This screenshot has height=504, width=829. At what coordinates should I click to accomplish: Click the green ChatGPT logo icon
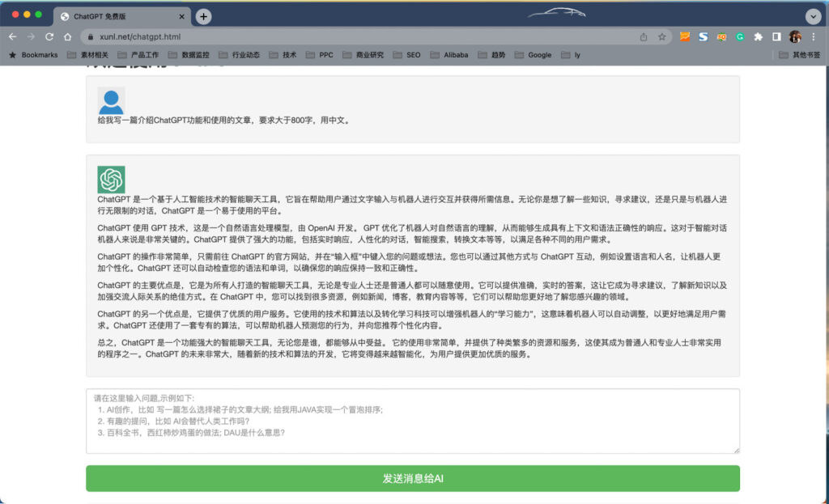111,180
